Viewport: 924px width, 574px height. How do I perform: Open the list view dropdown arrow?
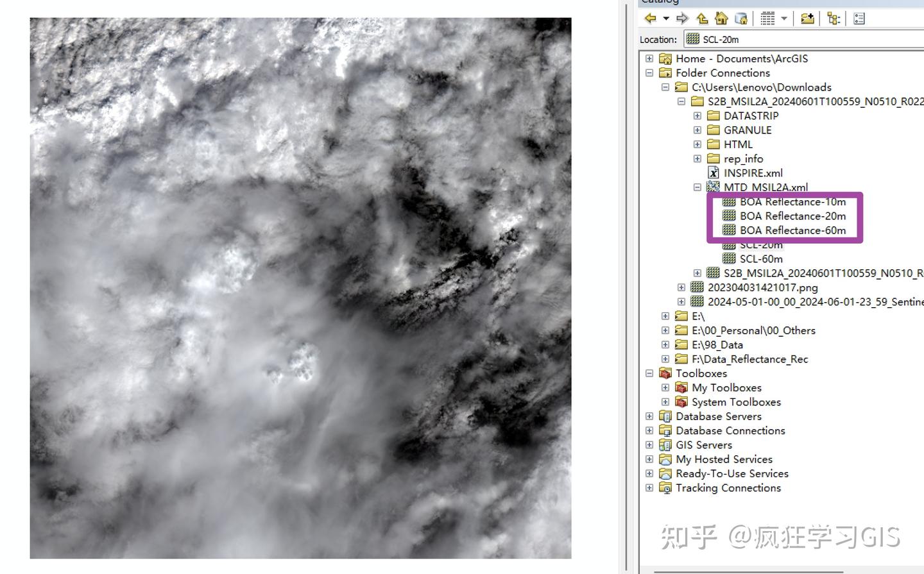click(x=785, y=18)
